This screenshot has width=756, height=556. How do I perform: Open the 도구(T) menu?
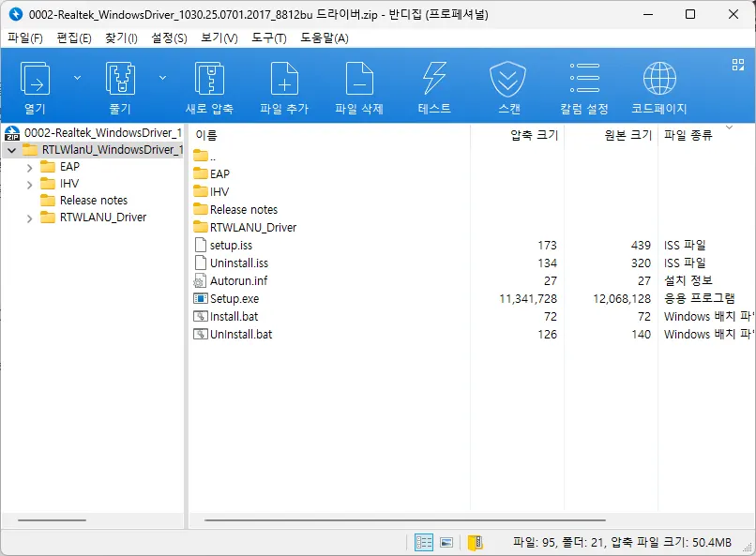[x=269, y=38]
